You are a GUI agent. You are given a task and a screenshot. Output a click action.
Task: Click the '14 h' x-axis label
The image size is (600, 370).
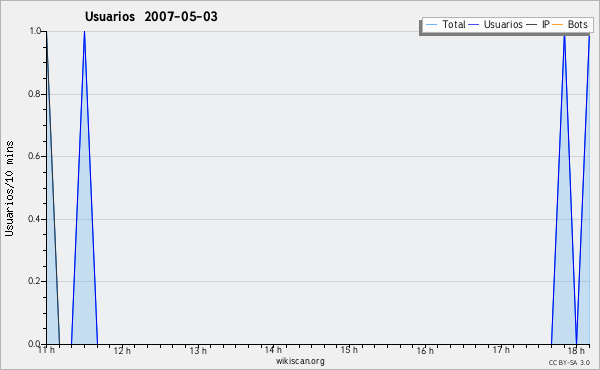coord(273,350)
